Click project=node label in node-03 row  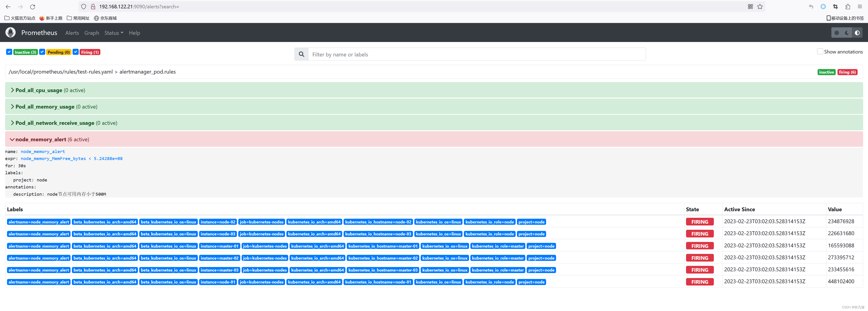tap(531, 234)
